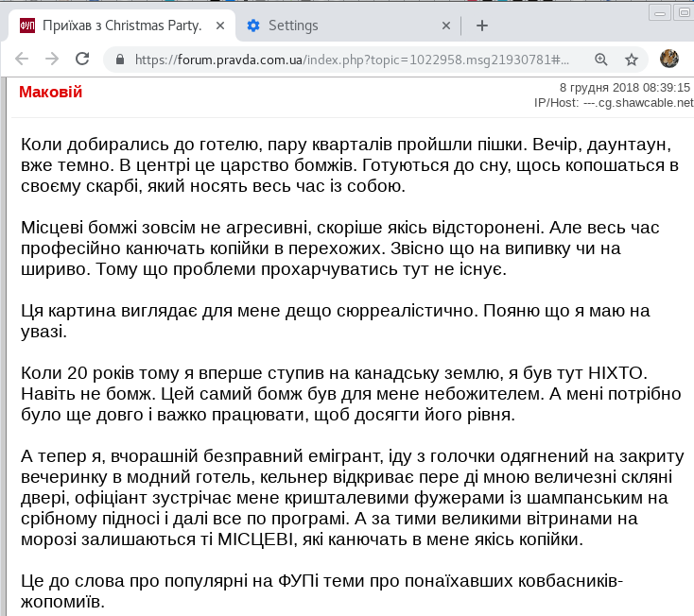
Task: Click the ФУП favicon on first tab
Action: tap(27, 26)
